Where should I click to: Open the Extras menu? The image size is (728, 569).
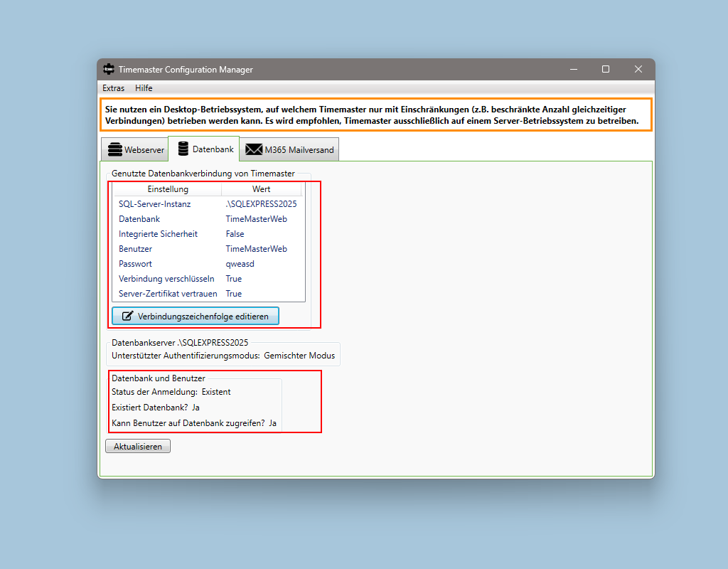113,88
